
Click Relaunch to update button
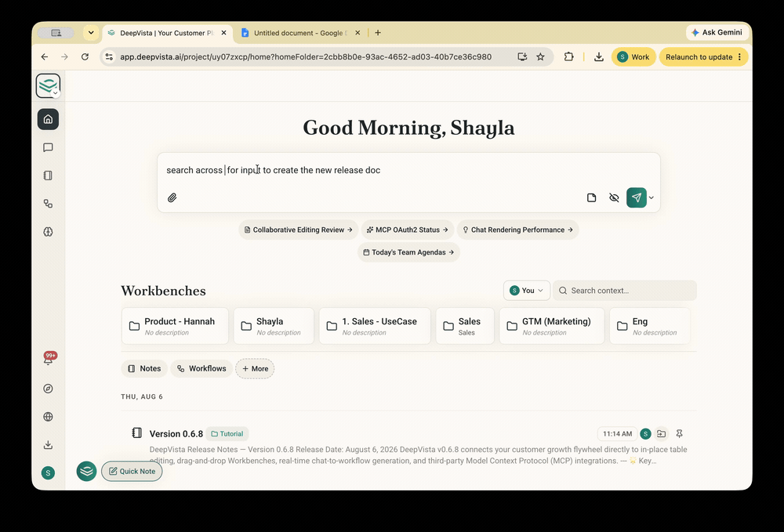(x=703, y=57)
